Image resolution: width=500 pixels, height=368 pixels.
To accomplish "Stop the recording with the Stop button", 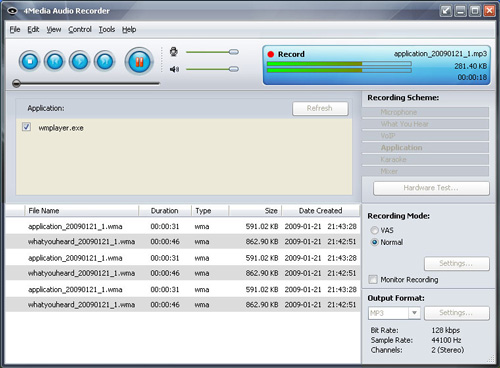I will point(30,61).
